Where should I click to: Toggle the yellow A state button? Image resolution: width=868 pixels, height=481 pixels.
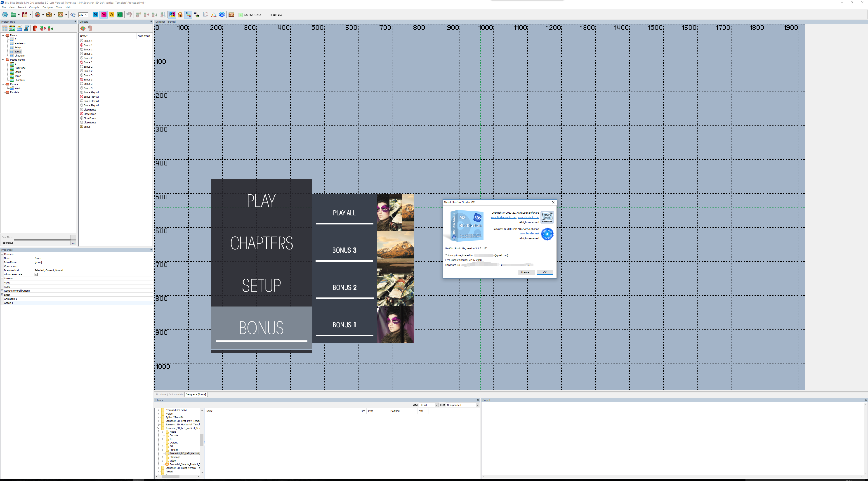click(x=111, y=15)
